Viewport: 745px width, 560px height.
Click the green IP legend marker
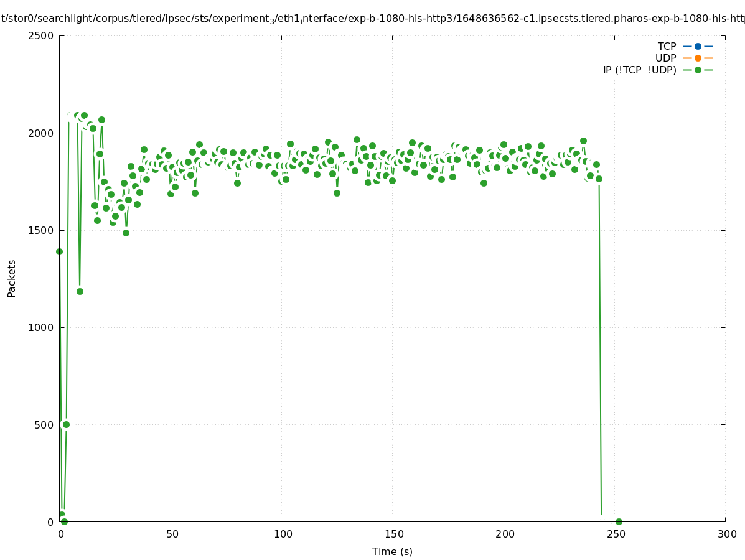(698, 70)
